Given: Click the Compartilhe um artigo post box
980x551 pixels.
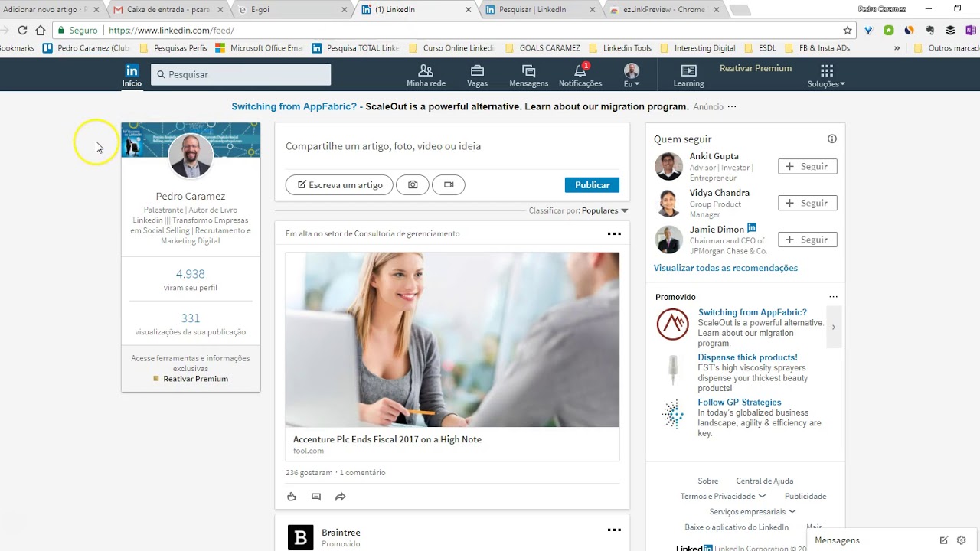Looking at the screenshot, I should (x=452, y=145).
